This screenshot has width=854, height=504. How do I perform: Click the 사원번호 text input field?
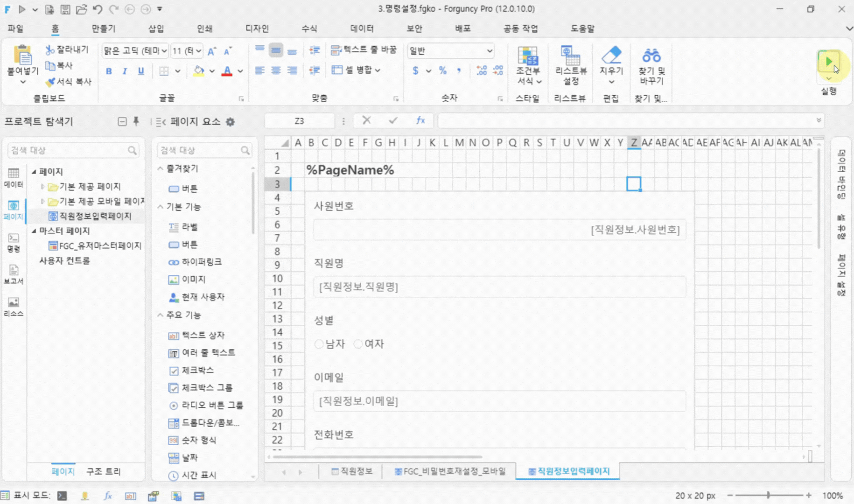[x=499, y=230]
